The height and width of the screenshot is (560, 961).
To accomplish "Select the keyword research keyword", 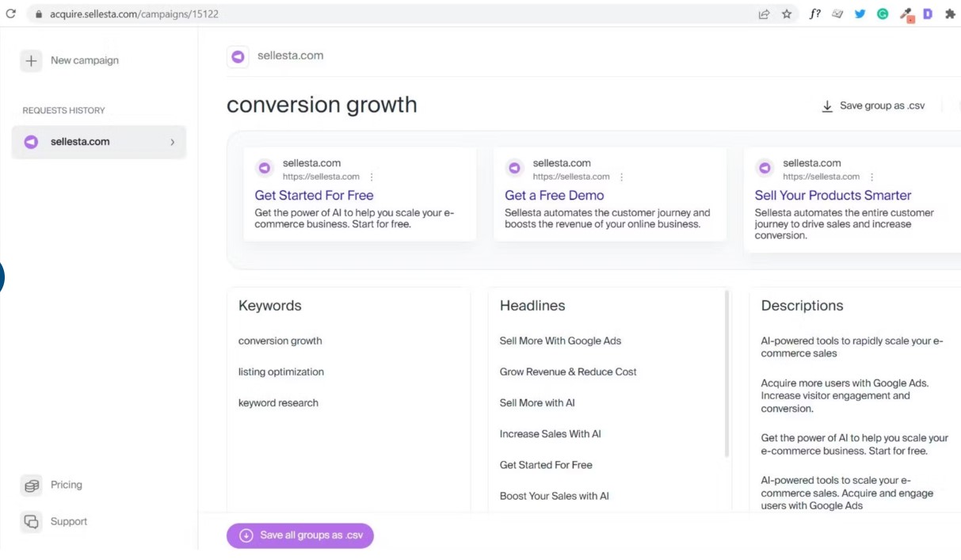I will pyautogui.click(x=278, y=402).
